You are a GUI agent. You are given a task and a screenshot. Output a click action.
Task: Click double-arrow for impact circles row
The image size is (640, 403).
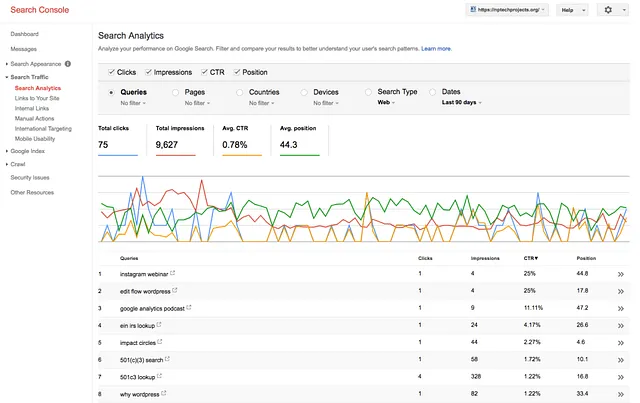point(621,343)
